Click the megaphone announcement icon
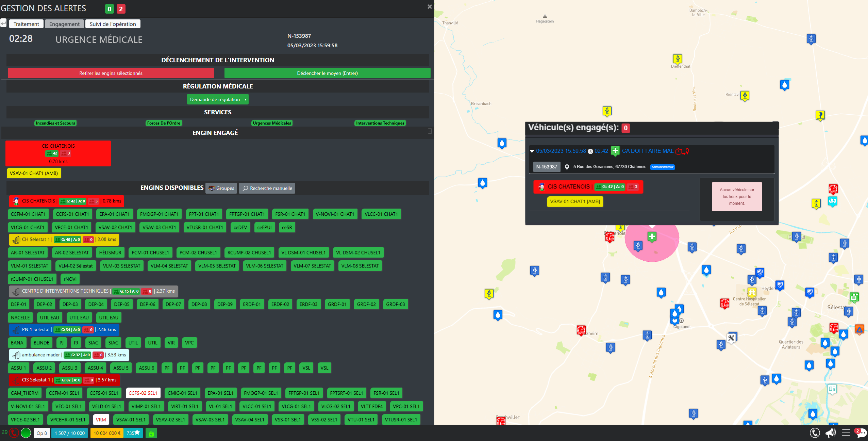The width and height of the screenshot is (868, 441). pos(830,433)
